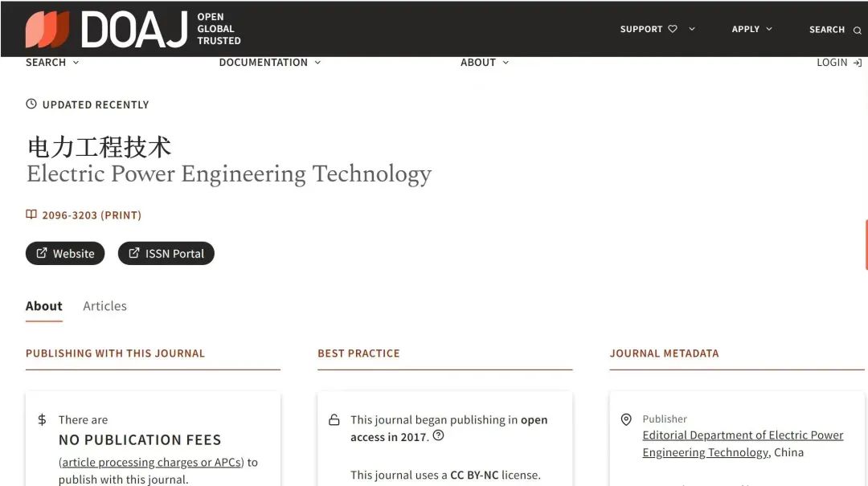Viewport: 868px width, 486px height.
Task: Click the magnifier search icon
Action: tap(857, 31)
